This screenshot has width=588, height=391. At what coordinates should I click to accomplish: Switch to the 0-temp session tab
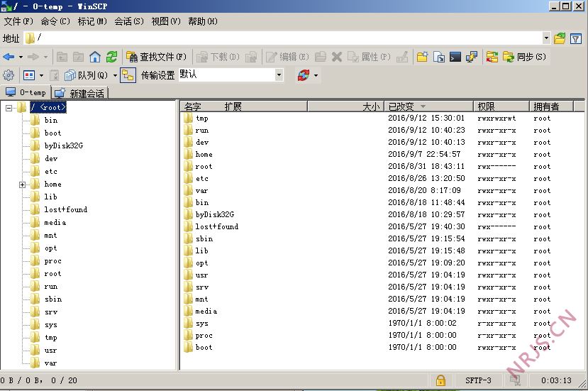coord(26,92)
